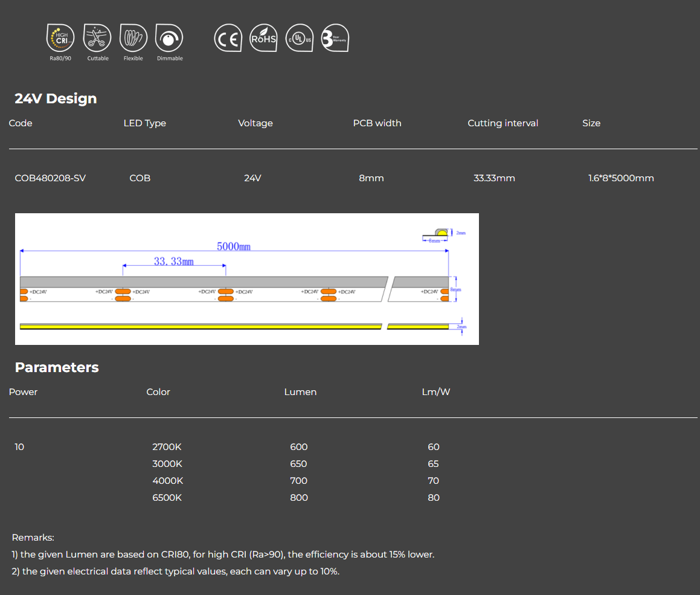Click the Cuttable scissors icon
This screenshot has height=595, width=700.
click(x=97, y=38)
